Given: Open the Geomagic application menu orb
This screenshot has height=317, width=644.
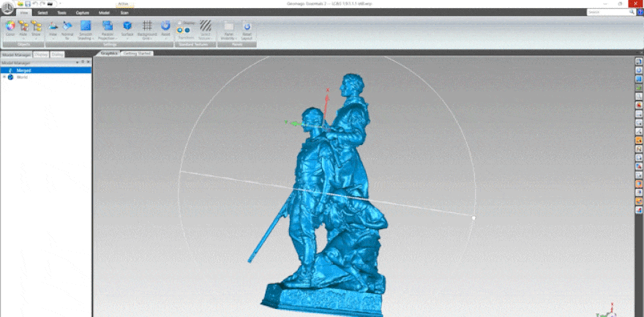Looking at the screenshot, I should pyautogui.click(x=8, y=8).
